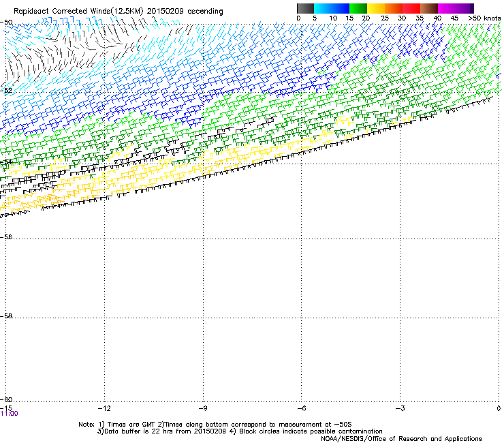Select the cyan 5-10 knots legend swatch

(x=323, y=8)
